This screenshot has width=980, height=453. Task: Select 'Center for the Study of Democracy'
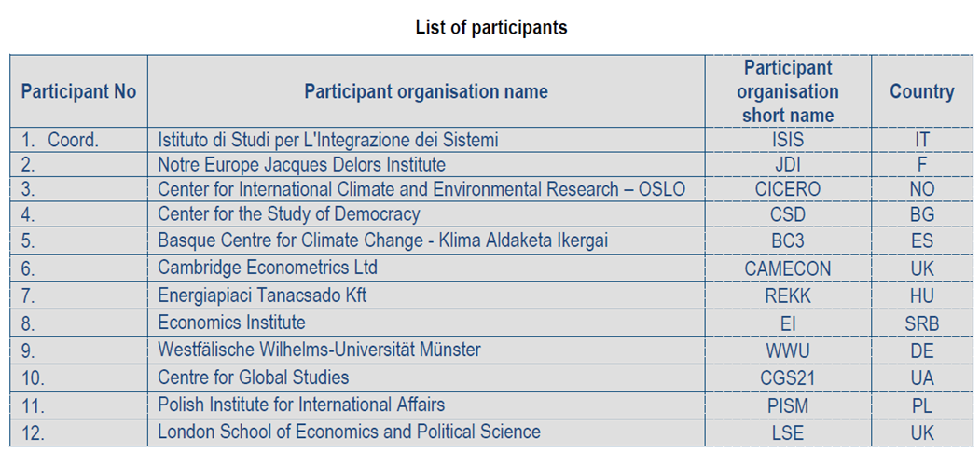(x=288, y=214)
